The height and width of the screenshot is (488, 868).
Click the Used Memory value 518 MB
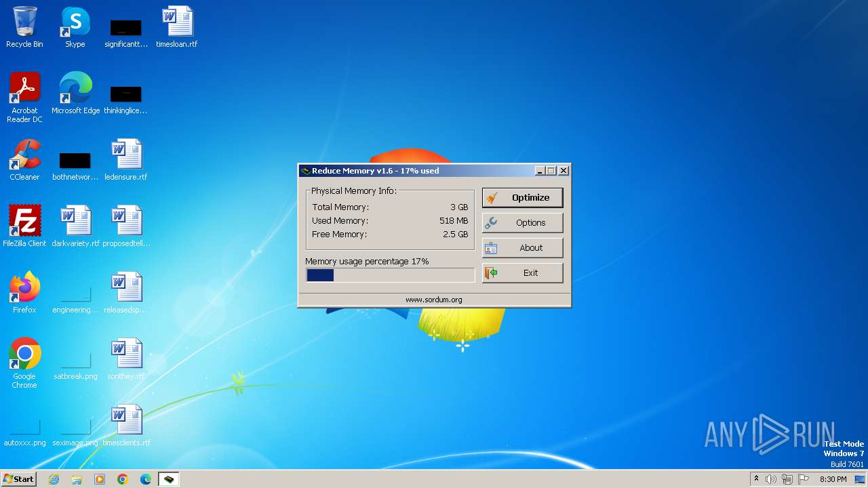[454, 221]
